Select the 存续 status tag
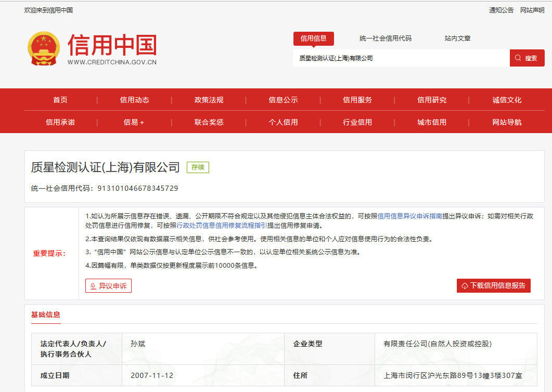Viewport: 552px width, 392px height. (x=197, y=168)
